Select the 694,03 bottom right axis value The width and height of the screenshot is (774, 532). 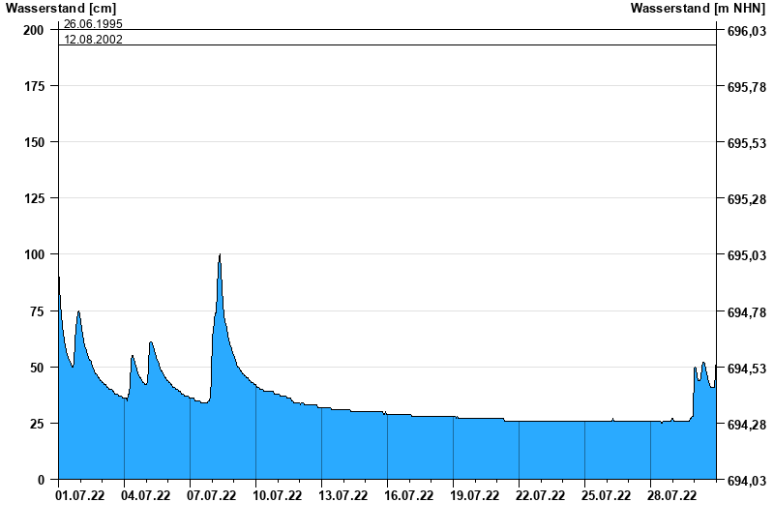(x=746, y=481)
